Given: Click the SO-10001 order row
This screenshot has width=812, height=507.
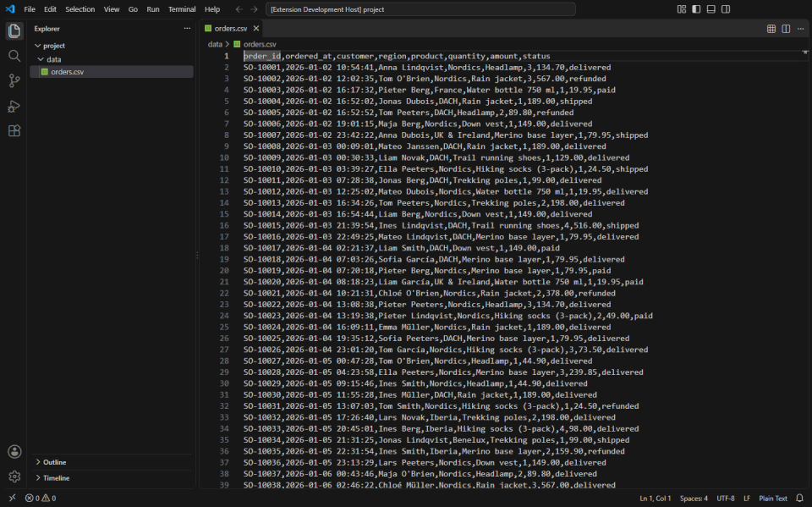Looking at the screenshot, I should point(427,68).
